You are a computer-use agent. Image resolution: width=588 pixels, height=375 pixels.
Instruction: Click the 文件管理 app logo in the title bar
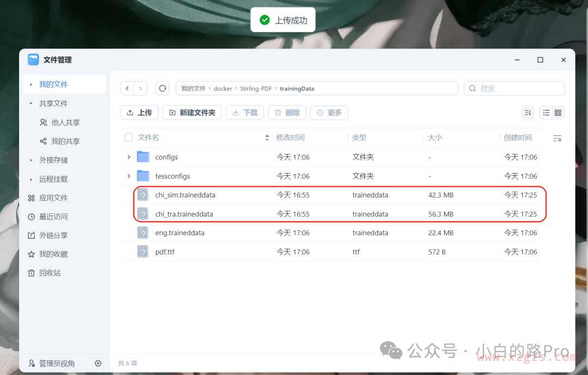point(34,59)
